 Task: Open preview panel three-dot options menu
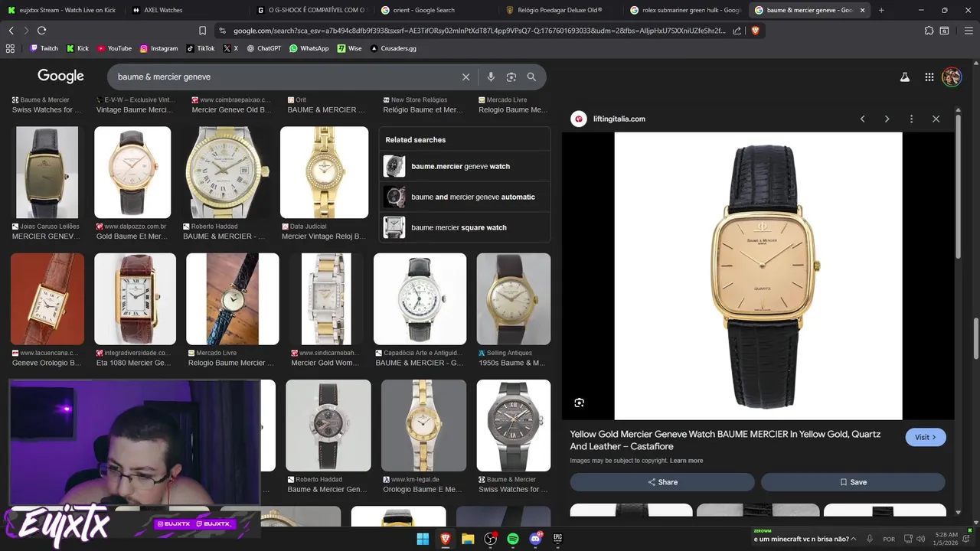pyautogui.click(x=911, y=119)
